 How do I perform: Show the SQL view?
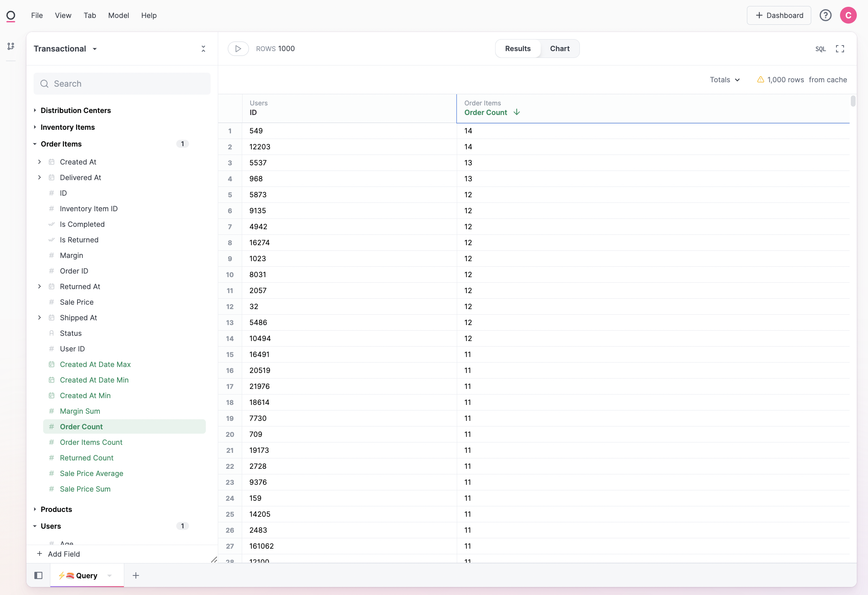(x=820, y=49)
